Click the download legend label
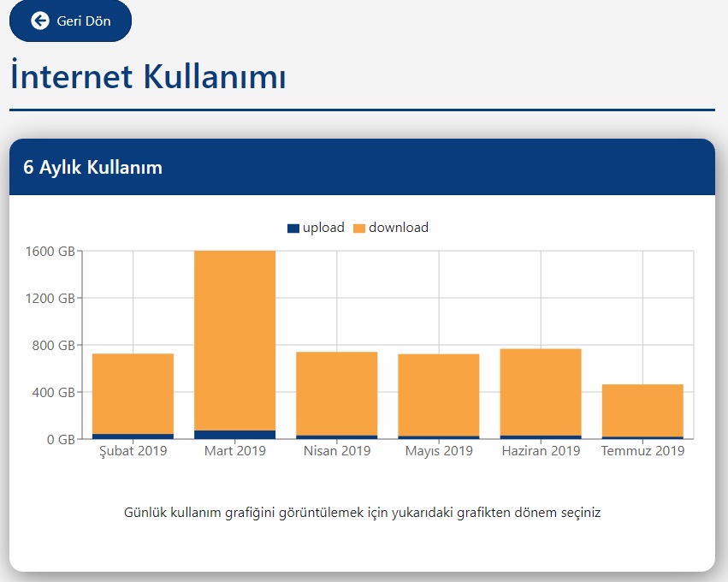This screenshot has width=728, height=582. (x=399, y=227)
